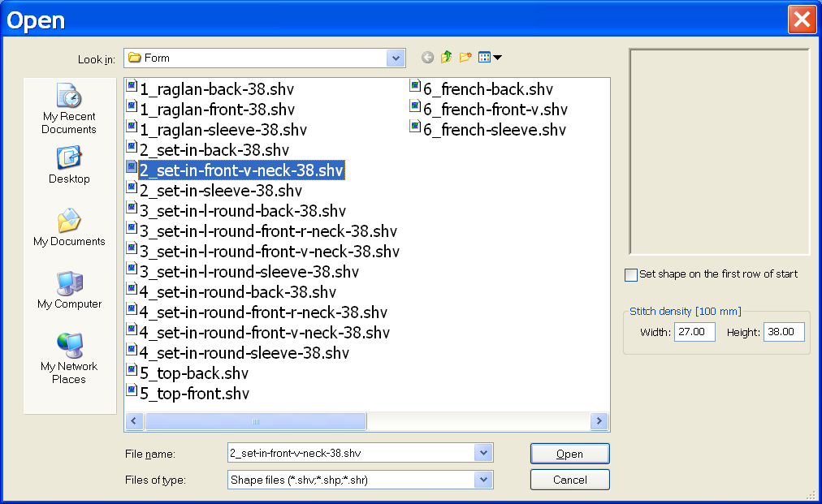Open the Files of type dropdown

coord(483,480)
